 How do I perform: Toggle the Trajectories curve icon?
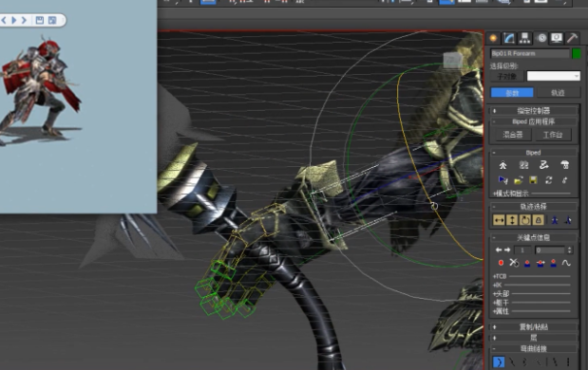point(566,263)
